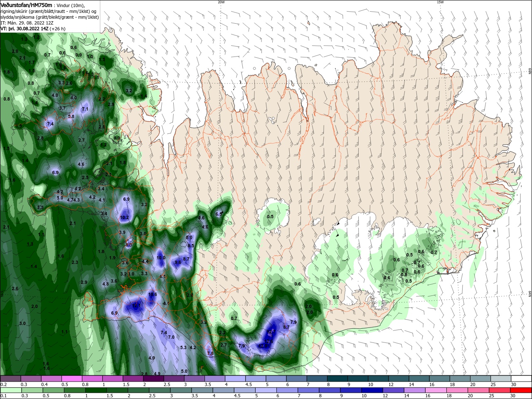Pick the bright red 30 rain legend swatch
This screenshot has width=532, height=399.
(521, 390)
